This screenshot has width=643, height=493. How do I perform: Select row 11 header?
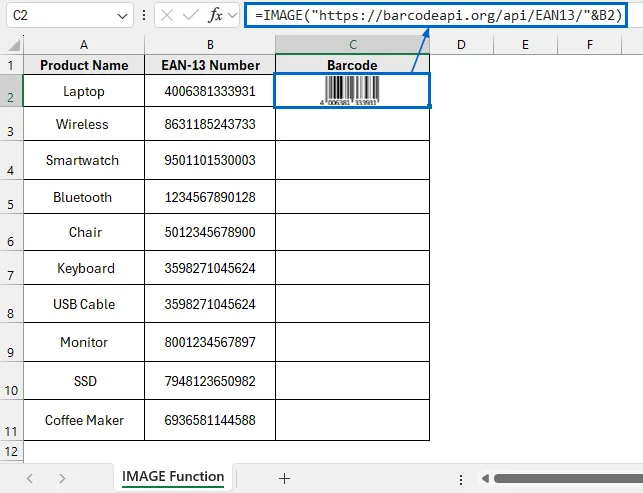[x=11, y=420]
